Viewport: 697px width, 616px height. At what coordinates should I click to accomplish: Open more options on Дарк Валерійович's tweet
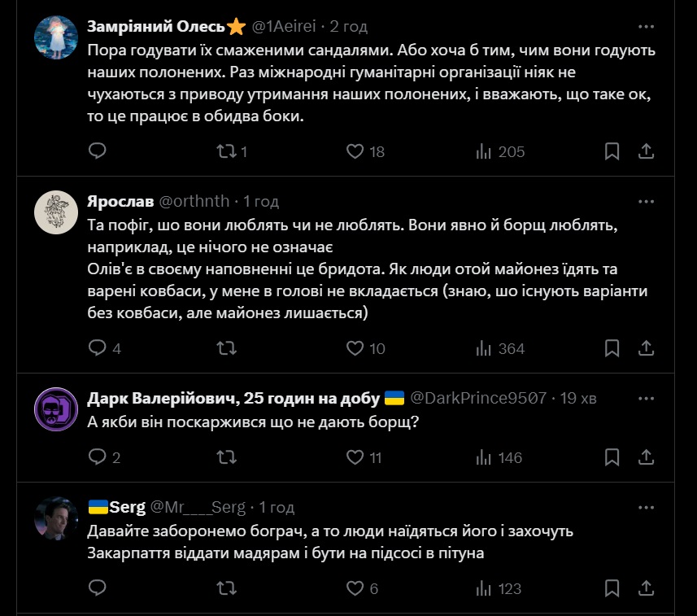click(x=646, y=397)
